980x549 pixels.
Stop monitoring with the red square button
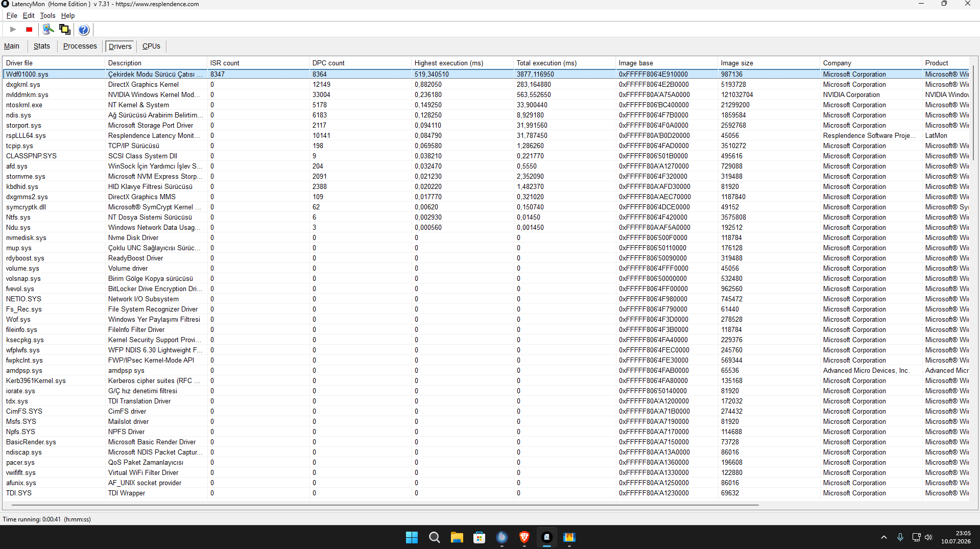(x=29, y=30)
